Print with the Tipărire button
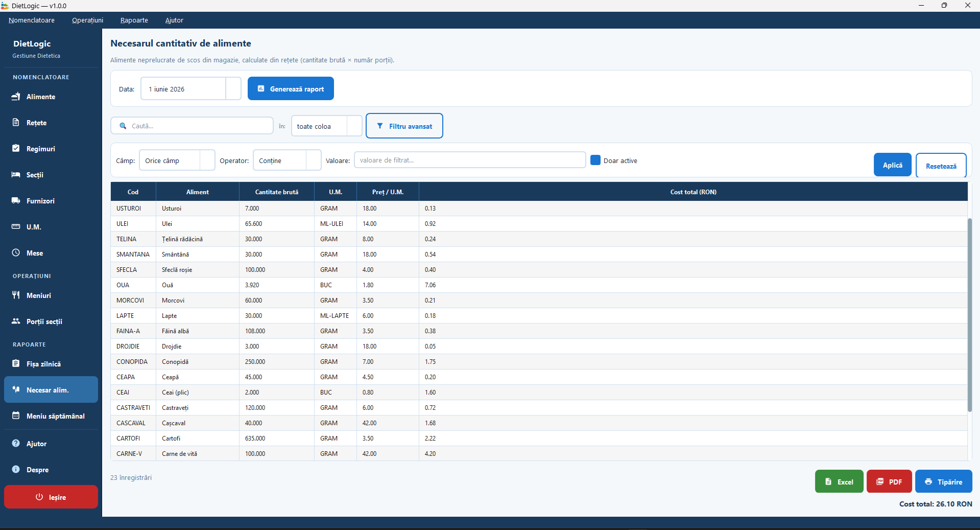980x530 pixels. coord(943,481)
